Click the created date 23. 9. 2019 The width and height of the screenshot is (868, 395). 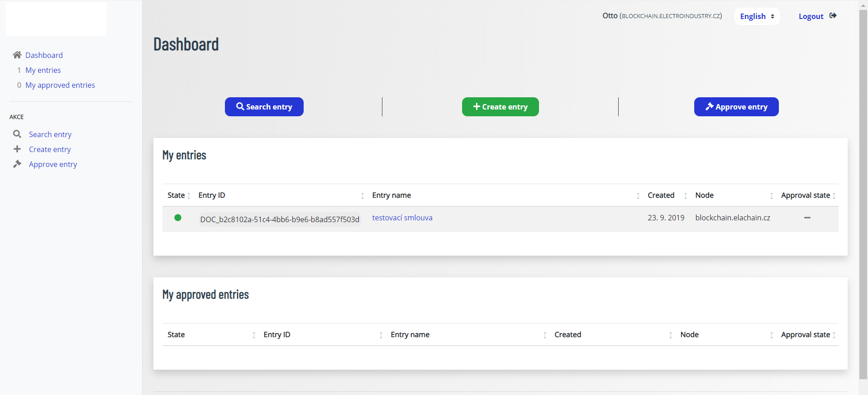pyautogui.click(x=666, y=218)
